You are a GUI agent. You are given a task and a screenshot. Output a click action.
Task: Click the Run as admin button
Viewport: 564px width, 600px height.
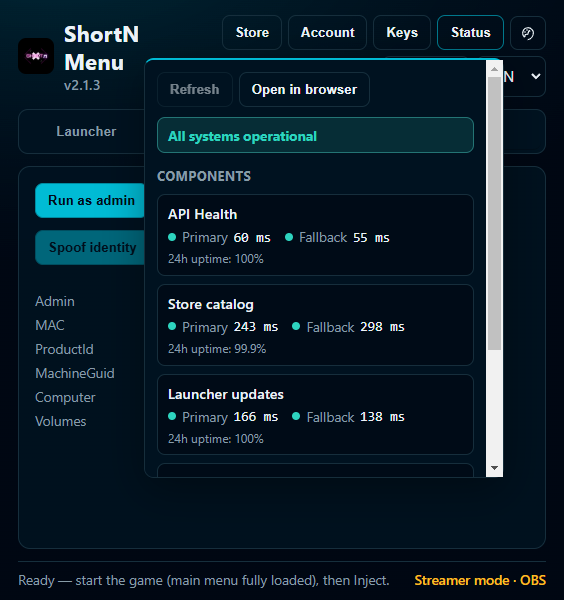click(90, 201)
